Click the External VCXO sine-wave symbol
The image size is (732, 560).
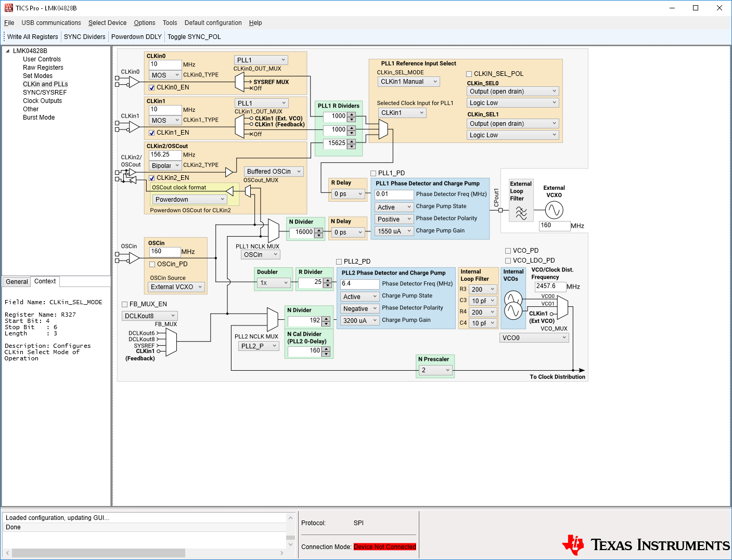[x=554, y=210]
